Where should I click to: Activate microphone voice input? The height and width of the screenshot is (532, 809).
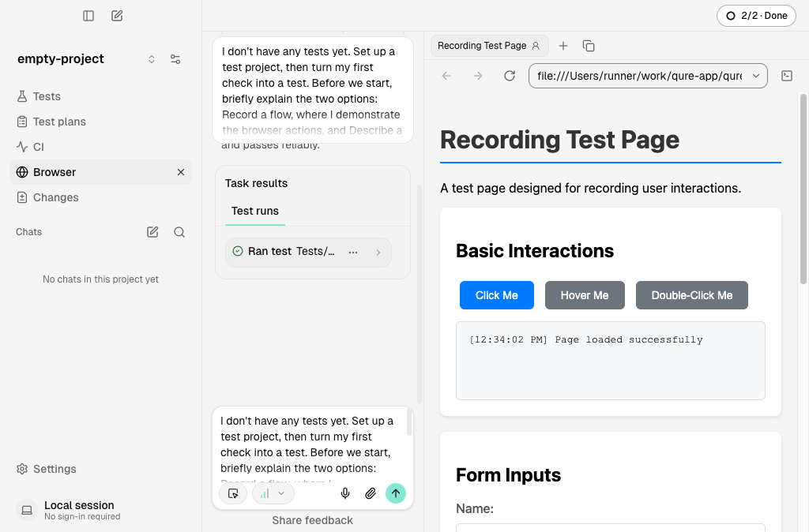click(x=345, y=493)
